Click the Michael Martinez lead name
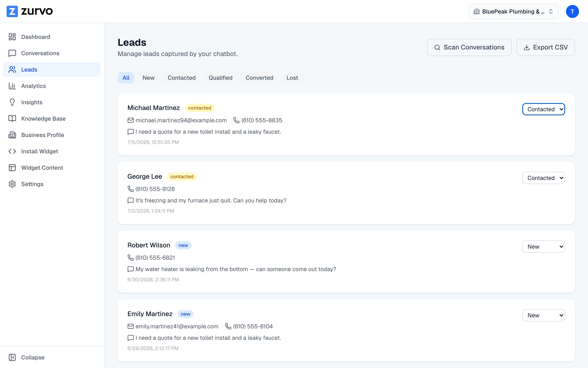This screenshot has width=588, height=368. pyautogui.click(x=153, y=108)
